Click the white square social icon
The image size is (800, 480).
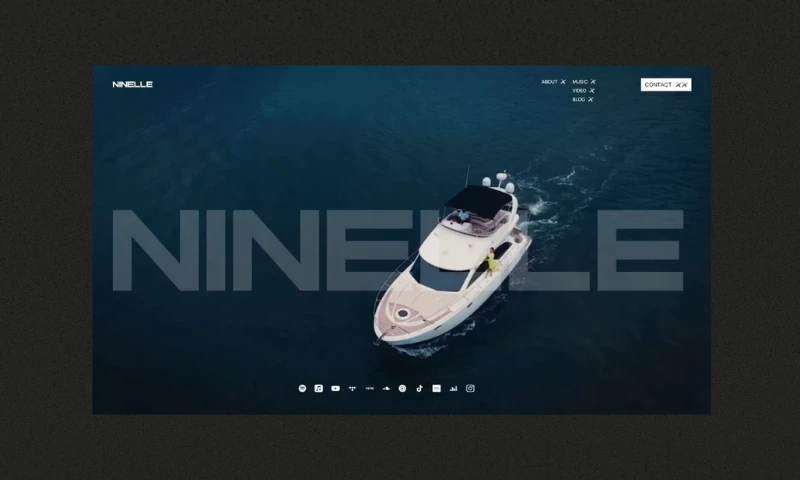[436, 389]
